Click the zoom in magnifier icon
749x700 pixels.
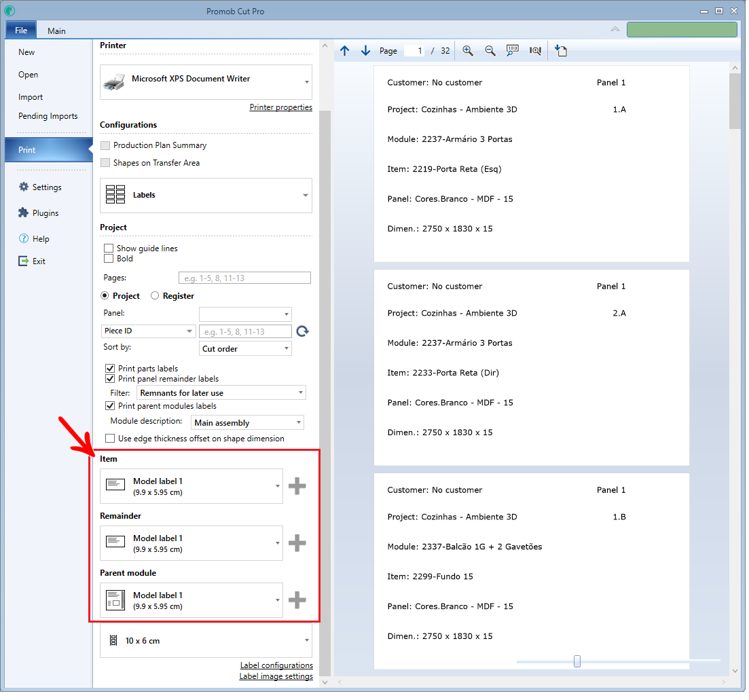(x=467, y=51)
